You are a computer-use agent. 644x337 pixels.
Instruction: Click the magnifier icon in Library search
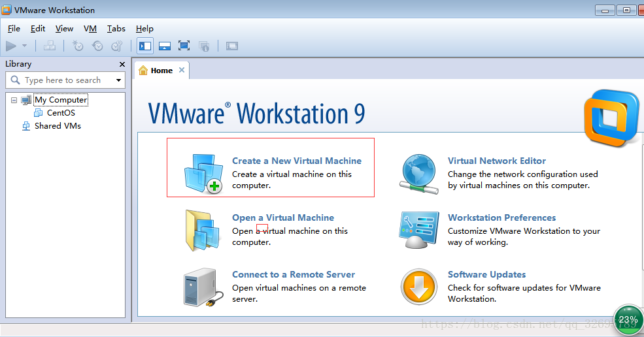coord(15,80)
